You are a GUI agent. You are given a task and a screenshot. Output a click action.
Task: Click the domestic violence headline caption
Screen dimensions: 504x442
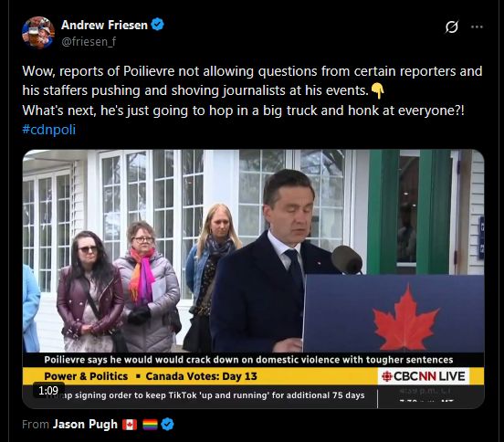(248, 360)
